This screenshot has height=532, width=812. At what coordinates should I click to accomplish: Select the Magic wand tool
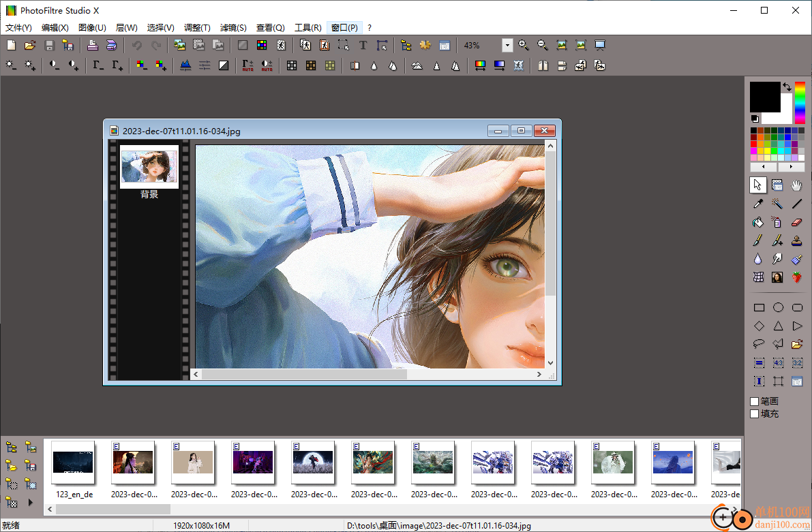coord(777,204)
